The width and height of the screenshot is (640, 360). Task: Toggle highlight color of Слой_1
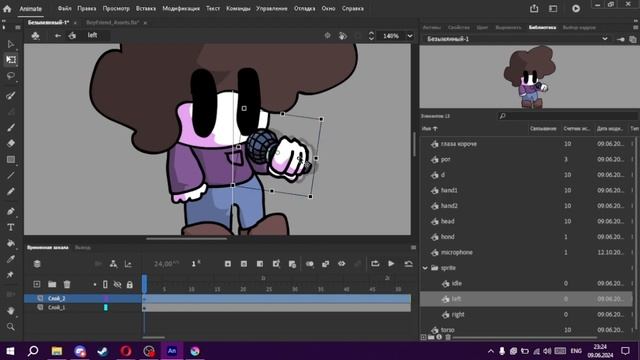[x=106, y=307]
